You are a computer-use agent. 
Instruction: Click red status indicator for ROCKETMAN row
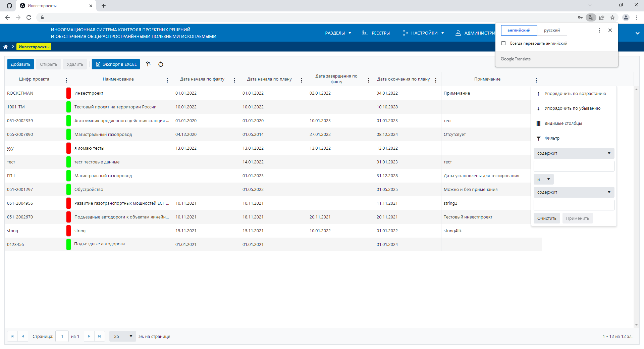(x=68, y=93)
